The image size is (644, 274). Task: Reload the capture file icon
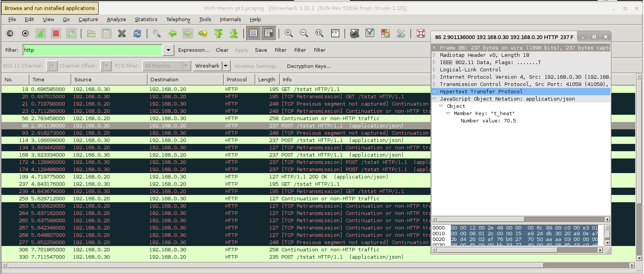click(x=137, y=33)
